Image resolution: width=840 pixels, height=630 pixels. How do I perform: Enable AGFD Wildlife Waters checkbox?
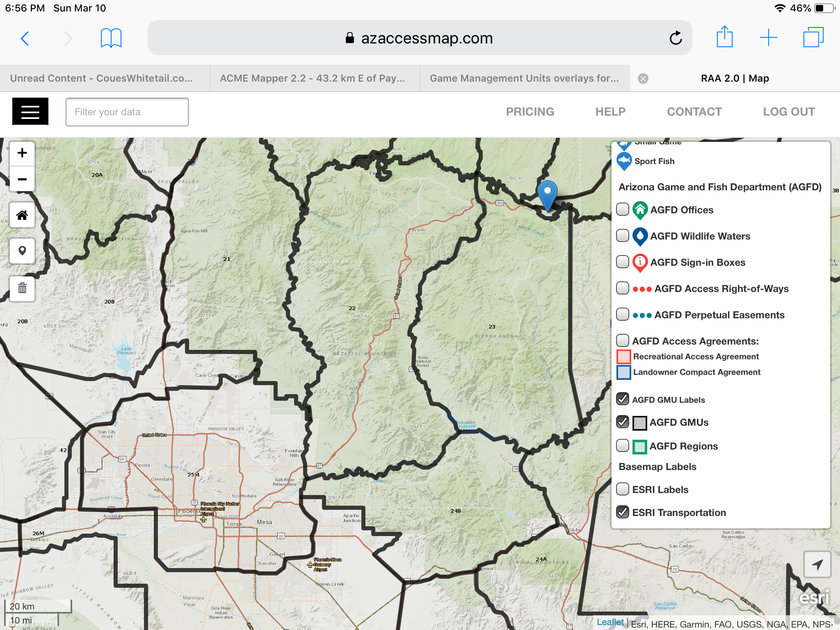click(623, 235)
